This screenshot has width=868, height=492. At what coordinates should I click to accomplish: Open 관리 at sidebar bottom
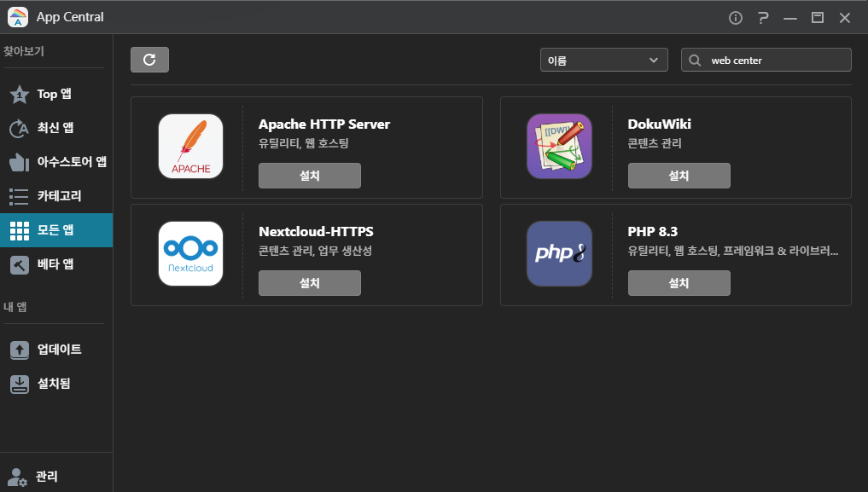(x=56, y=476)
